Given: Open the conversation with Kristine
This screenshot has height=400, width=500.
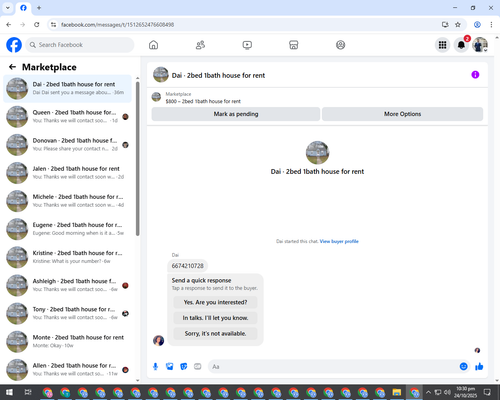Looking at the screenshot, I should 67,257.
